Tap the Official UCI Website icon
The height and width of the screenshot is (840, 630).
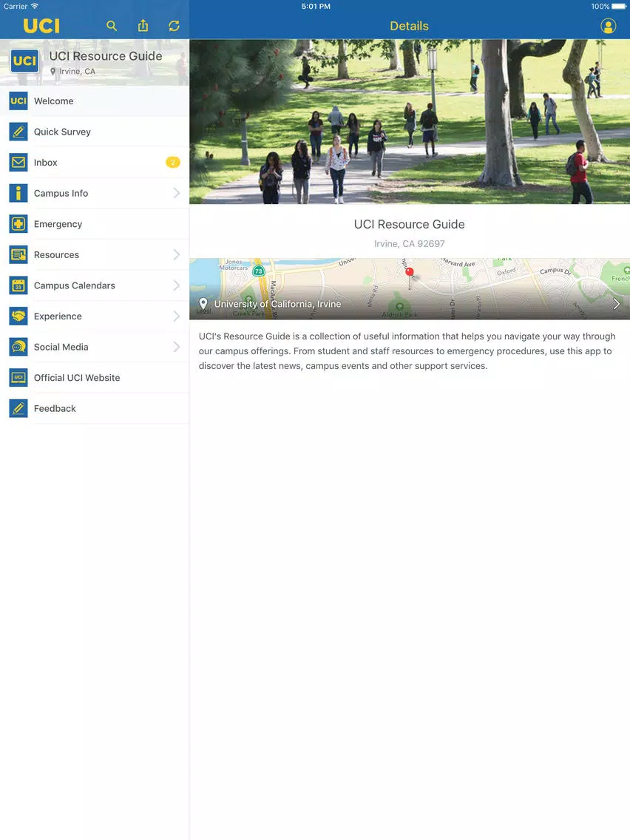tap(18, 378)
